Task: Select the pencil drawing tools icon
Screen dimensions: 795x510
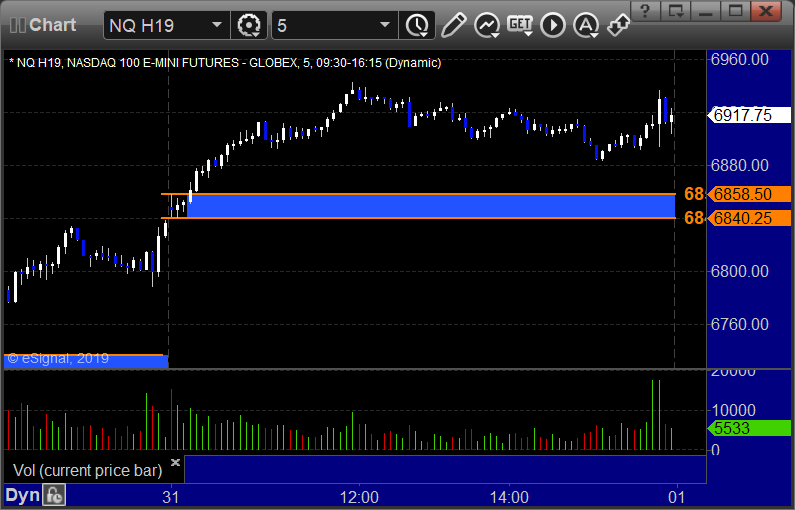Action: coord(453,25)
